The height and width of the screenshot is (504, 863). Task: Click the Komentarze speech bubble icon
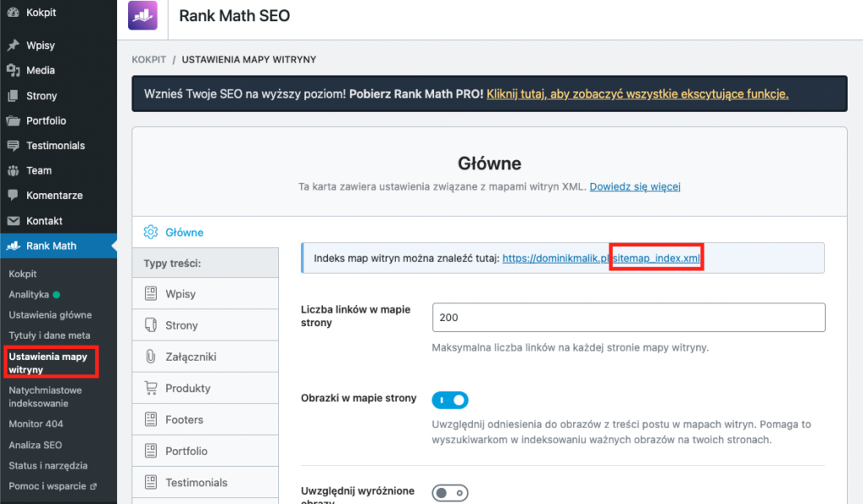13,195
